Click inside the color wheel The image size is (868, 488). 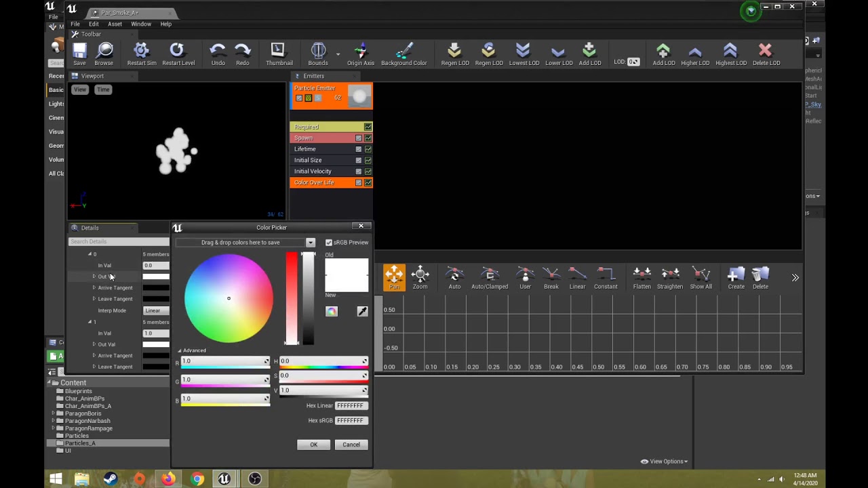229,298
